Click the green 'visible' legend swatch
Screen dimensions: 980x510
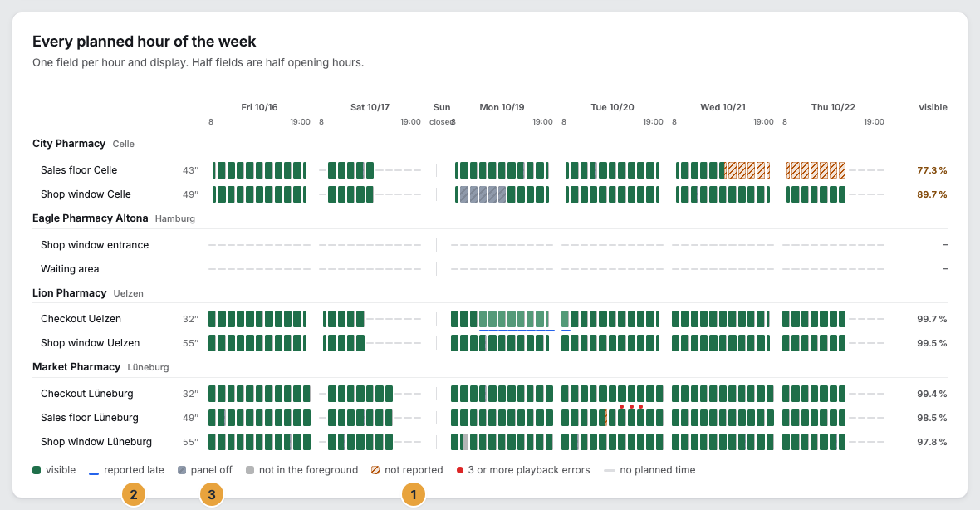click(x=37, y=470)
